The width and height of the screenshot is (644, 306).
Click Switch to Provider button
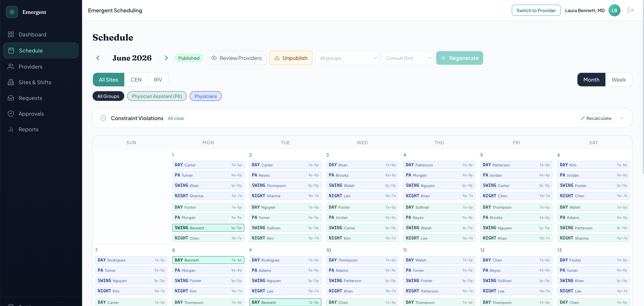coord(536,10)
